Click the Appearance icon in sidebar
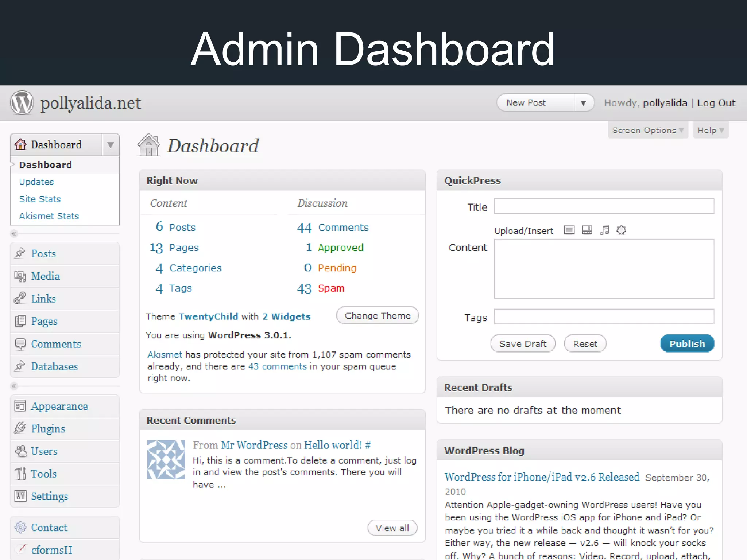 pyautogui.click(x=20, y=406)
